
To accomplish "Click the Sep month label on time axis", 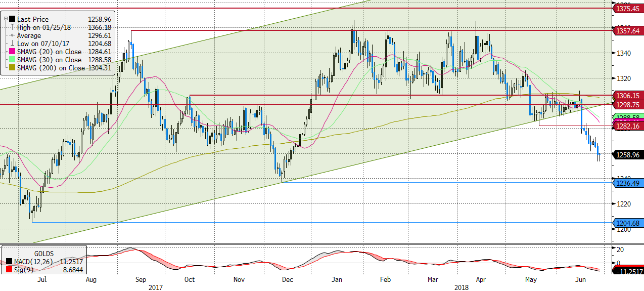I will [141, 279].
